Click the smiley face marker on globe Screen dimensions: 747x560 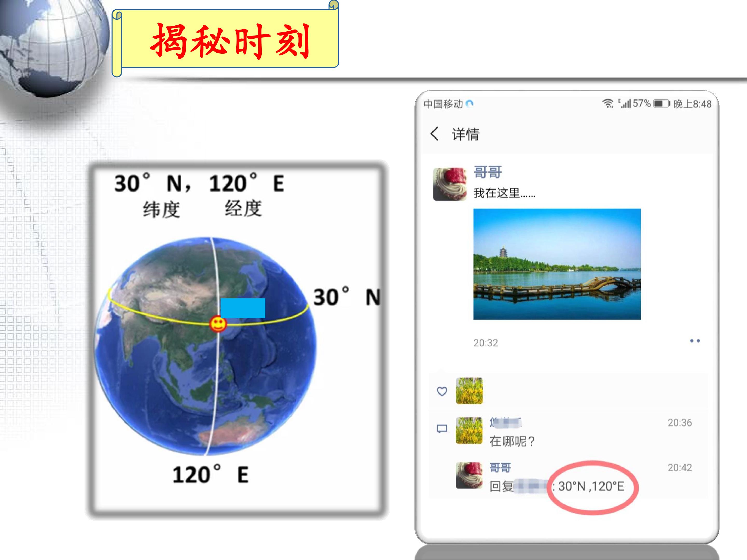(x=218, y=324)
